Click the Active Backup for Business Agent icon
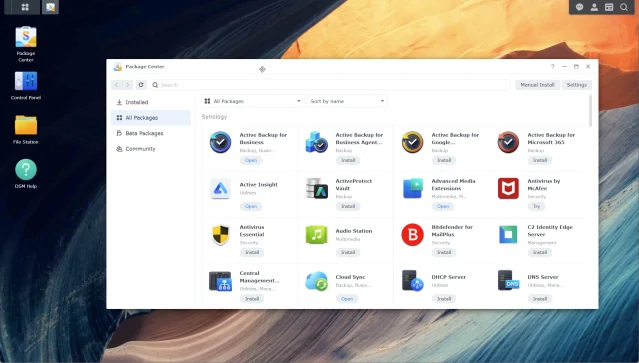The width and height of the screenshot is (639, 363). 317,142
